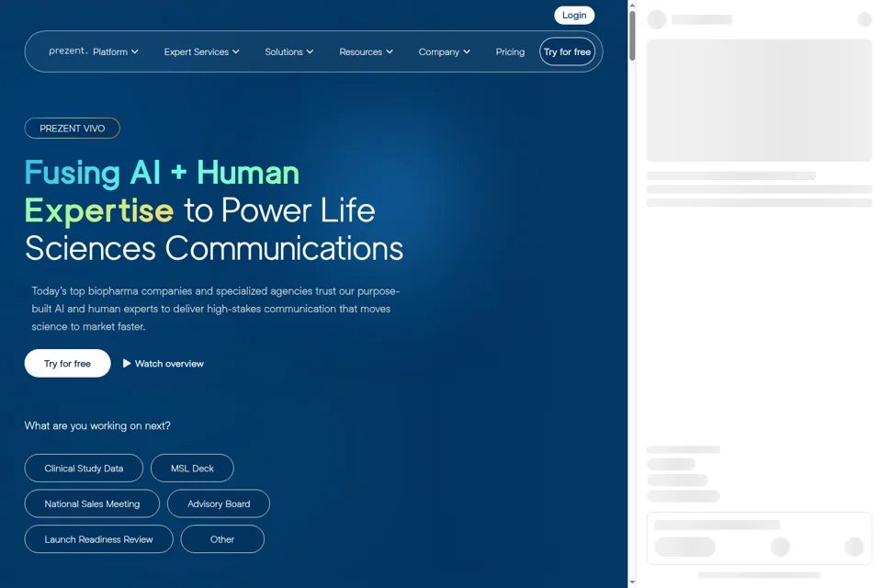Screen dimensions: 882x588
Task: Click the page vertical scrollbar thumb
Action: tap(632, 35)
